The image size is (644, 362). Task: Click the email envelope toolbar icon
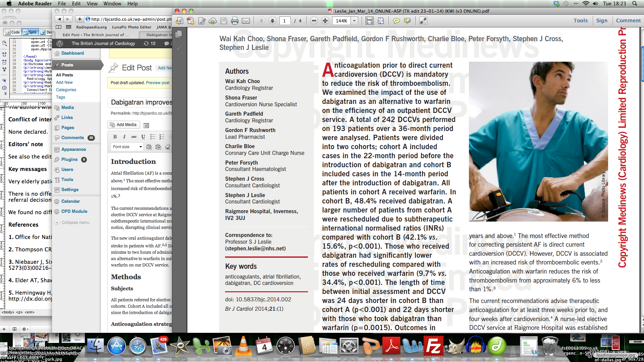click(x=246, y=21)
